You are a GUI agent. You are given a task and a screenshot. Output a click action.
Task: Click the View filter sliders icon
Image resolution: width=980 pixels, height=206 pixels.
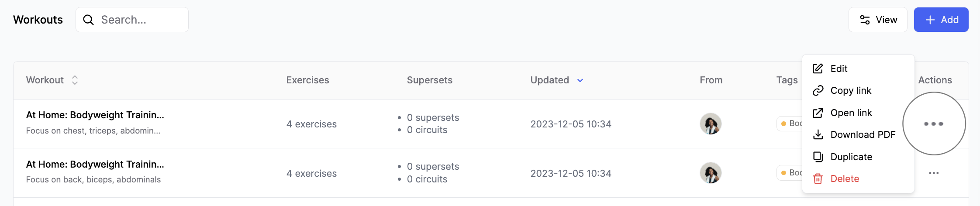click(865, 20)
